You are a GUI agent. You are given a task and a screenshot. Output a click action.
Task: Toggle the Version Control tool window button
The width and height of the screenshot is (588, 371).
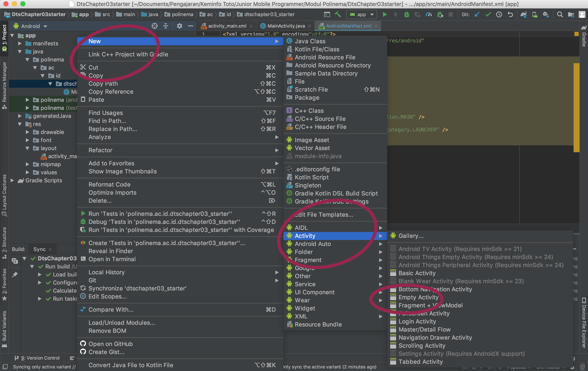pyautogui.click(x=37, y=358)
